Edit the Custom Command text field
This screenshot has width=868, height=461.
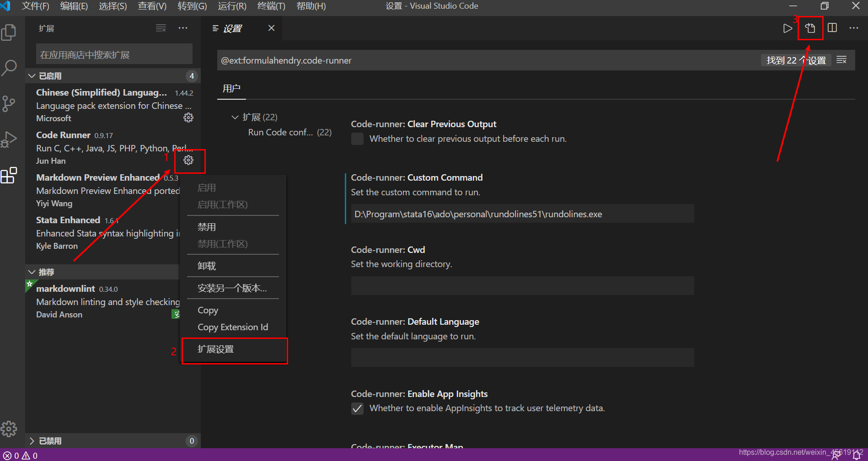tap(522, 214)
